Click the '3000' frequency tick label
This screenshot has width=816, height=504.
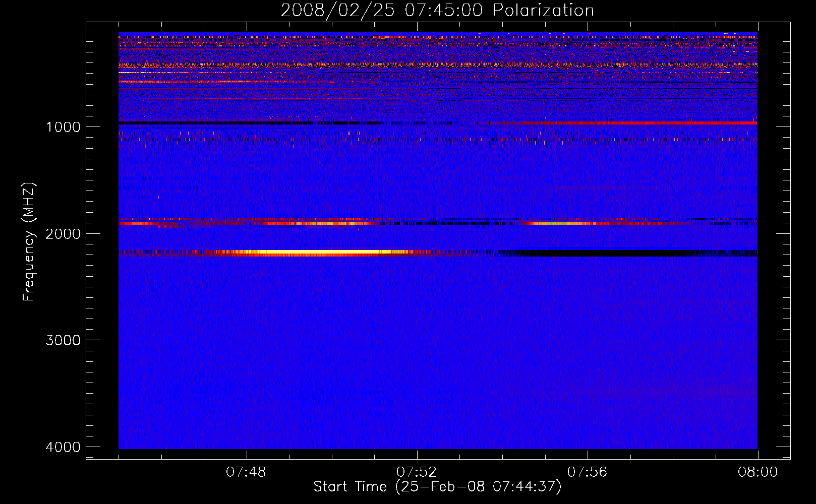pyautogui.click(x=63, y=340)
